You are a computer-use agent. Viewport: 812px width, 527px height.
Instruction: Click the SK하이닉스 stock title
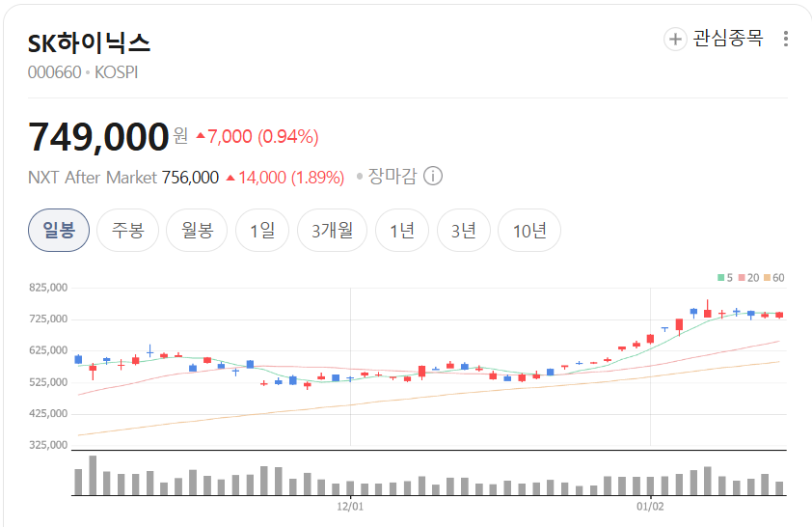(89, 42)
